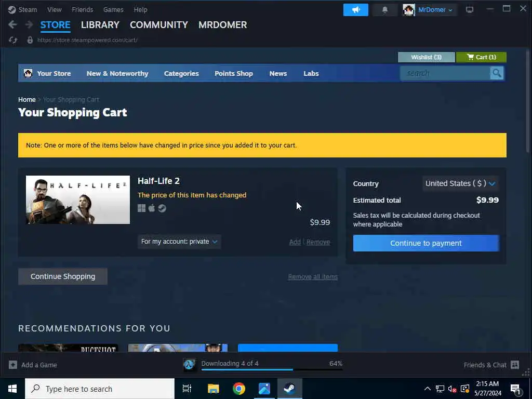
Task: Click the padlock site security icon
Action: [30, 40]
